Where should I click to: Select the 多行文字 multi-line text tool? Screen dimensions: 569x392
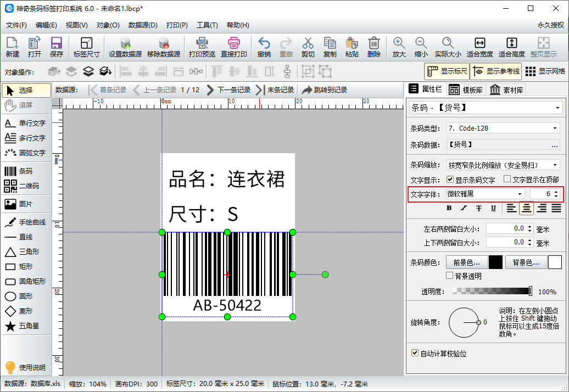[x=26, y=138]
